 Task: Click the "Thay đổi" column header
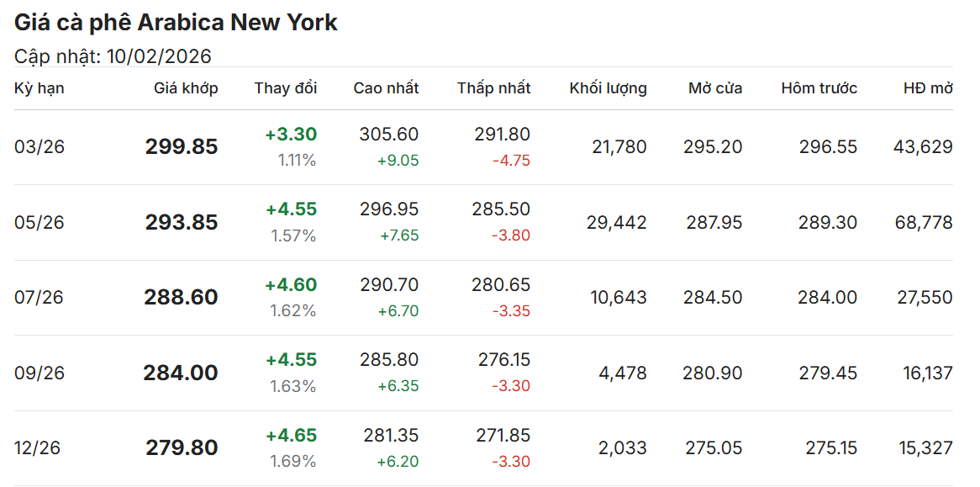pos(286,88)
